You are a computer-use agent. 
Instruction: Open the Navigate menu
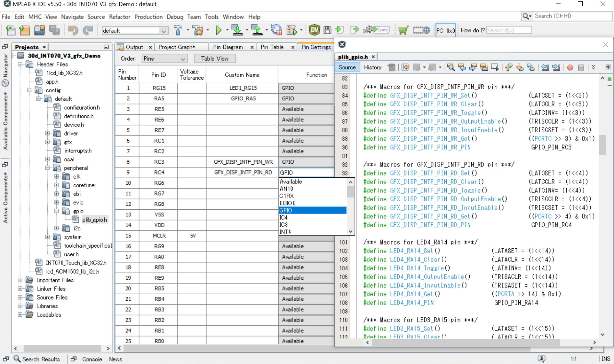coord(72,17)
